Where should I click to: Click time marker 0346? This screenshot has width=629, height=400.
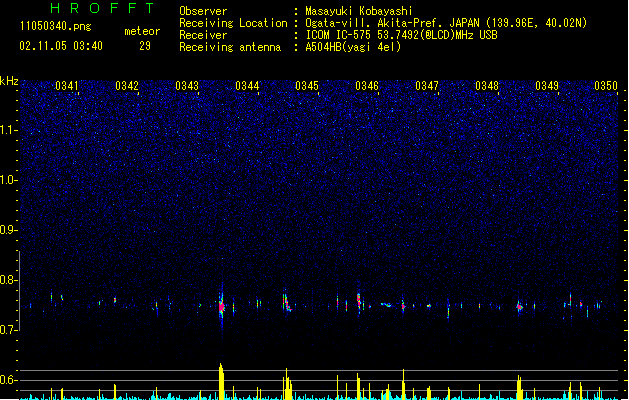click(x=367, y=86)
